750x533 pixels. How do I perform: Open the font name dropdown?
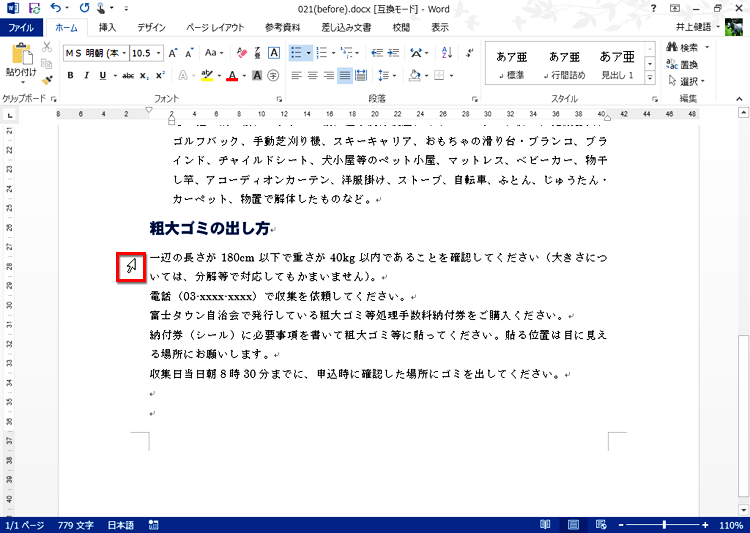124,53
